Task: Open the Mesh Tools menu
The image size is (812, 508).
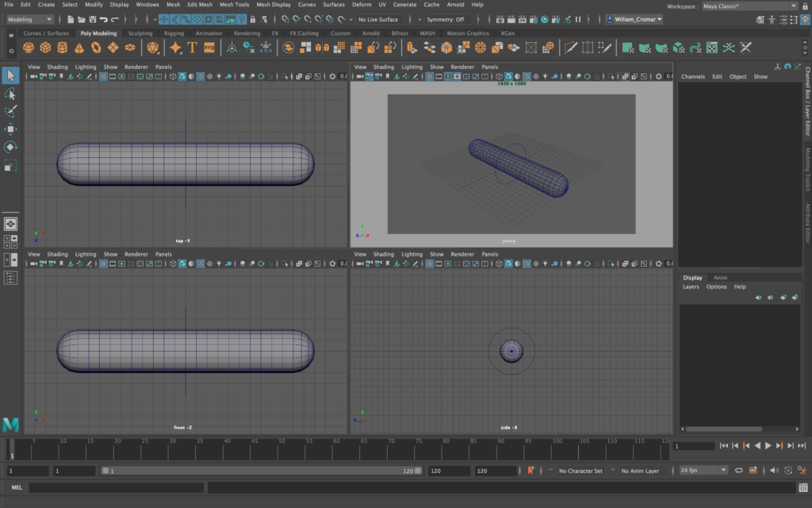Action: 234,5
